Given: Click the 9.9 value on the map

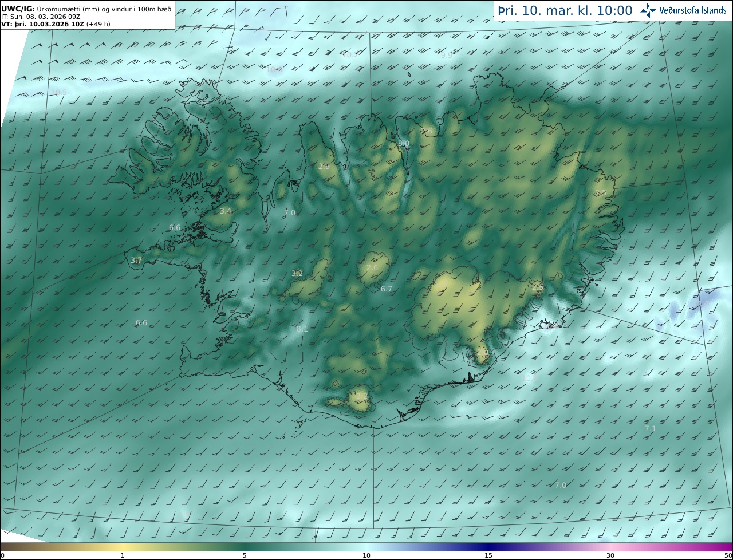Looking at the screenshot, I should [x=447, y=56].
